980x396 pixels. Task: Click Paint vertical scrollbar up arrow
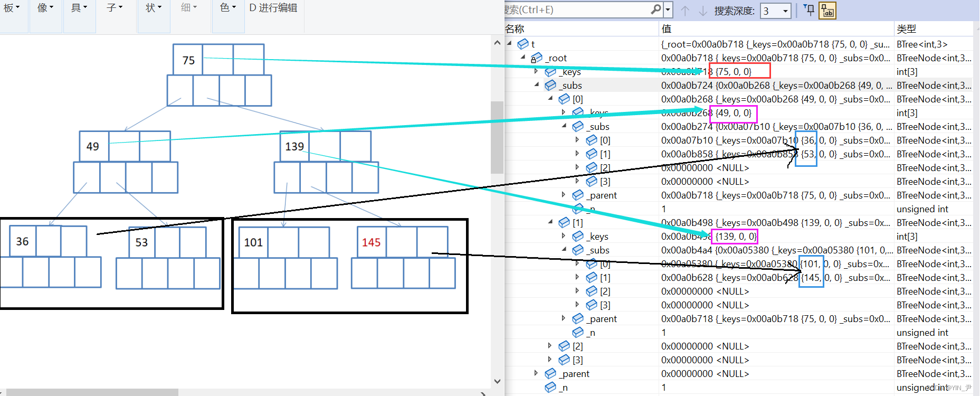click(497, 42)
